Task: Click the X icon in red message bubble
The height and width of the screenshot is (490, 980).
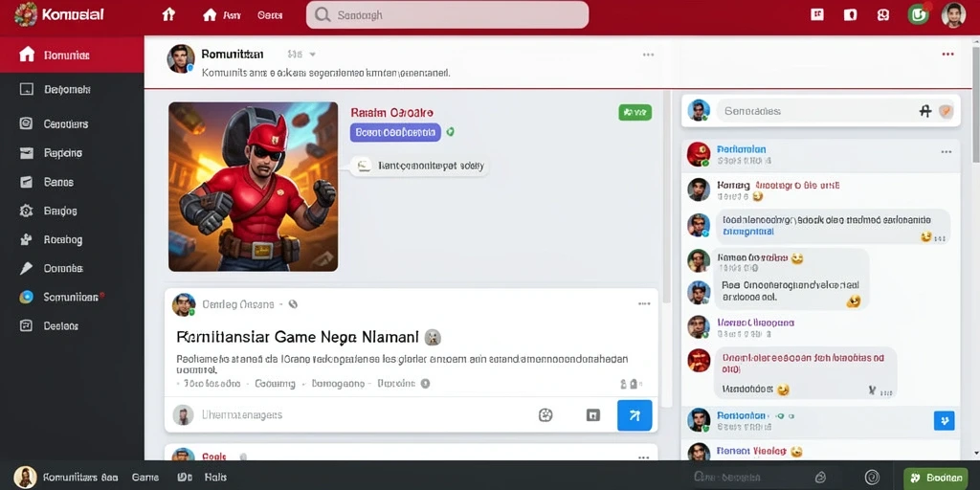Action: tap(872, 390)
